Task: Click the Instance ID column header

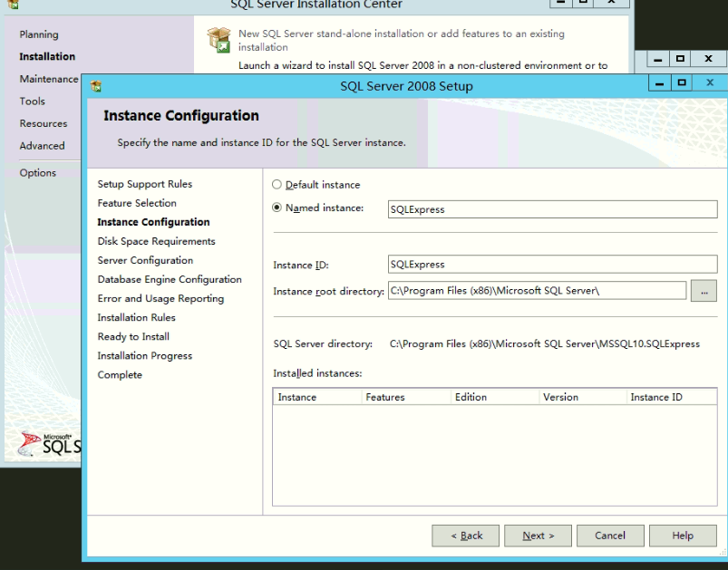Action: pos(672,397)
